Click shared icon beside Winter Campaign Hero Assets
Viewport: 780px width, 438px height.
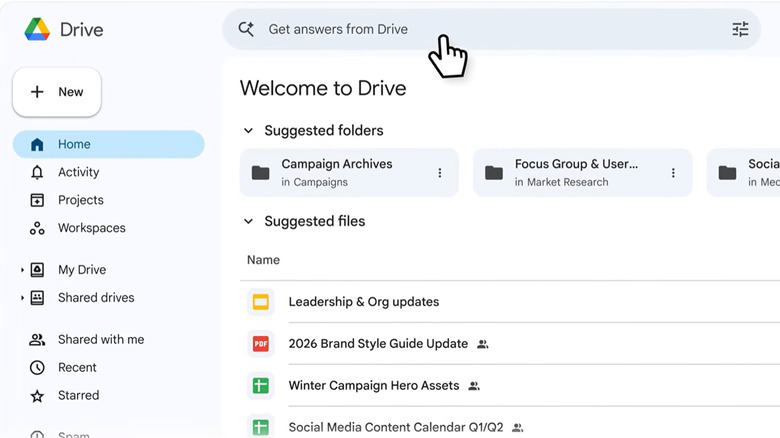coord(474,386)
